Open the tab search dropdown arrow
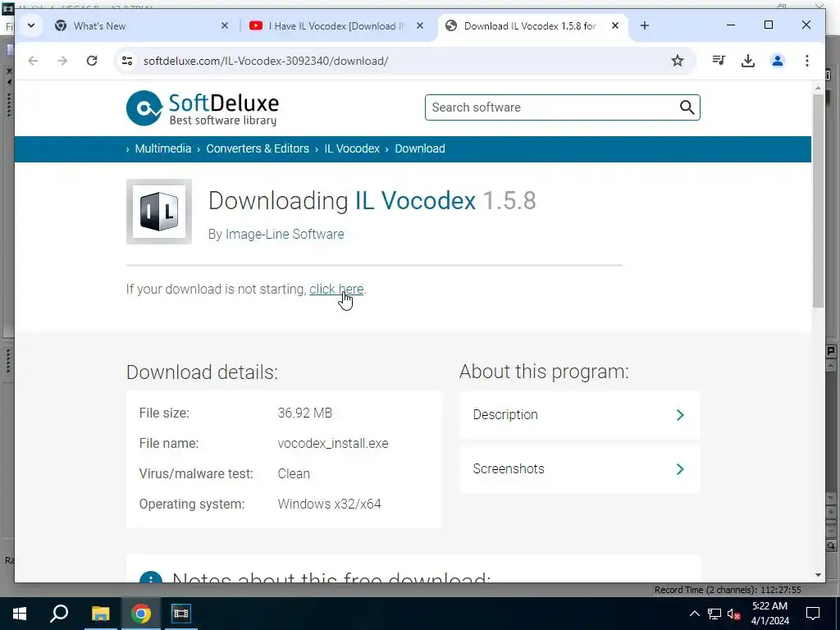840x630 pixels. tap(31, 25)
